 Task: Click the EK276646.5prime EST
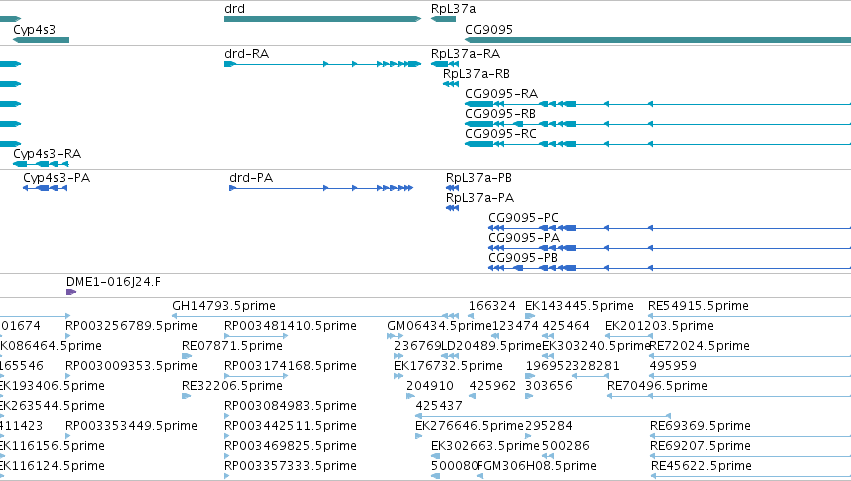click(418, 436)
